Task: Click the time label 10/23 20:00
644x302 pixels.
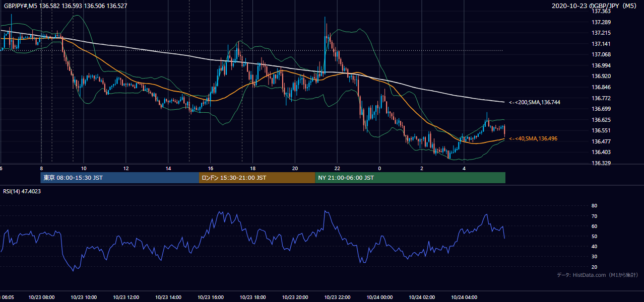Action: 295,297
